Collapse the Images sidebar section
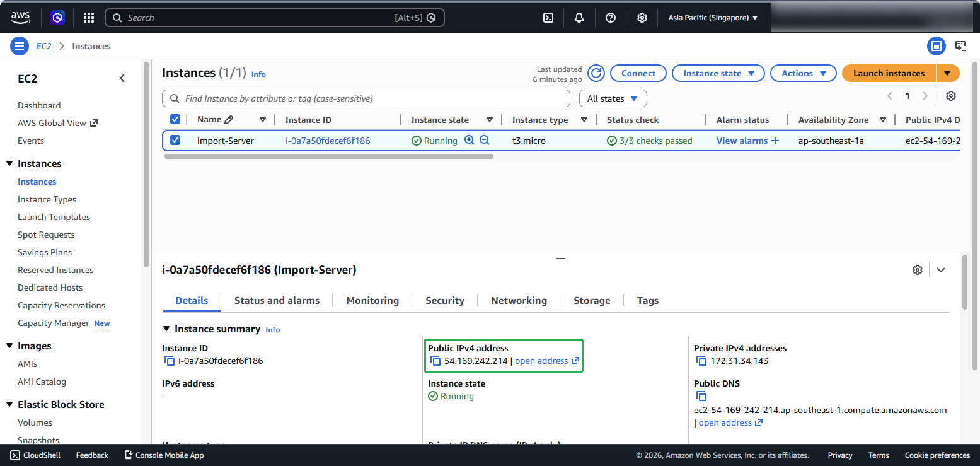Viewport: 980px width, 466px height. tap(9, 346)
